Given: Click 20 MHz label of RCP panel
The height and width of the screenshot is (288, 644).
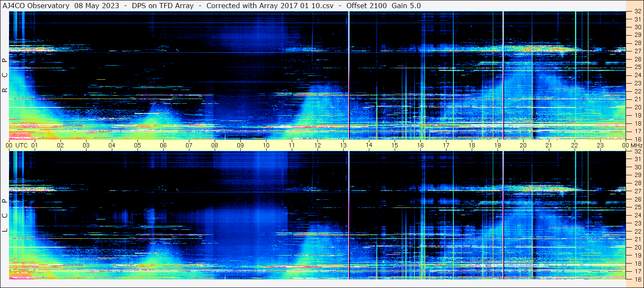Looking at the screenshot, I should click(637, 107).
